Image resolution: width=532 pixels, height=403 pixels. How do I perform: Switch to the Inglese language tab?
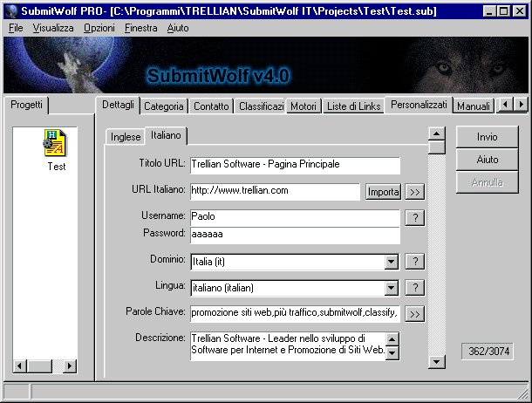pos(126,137)
